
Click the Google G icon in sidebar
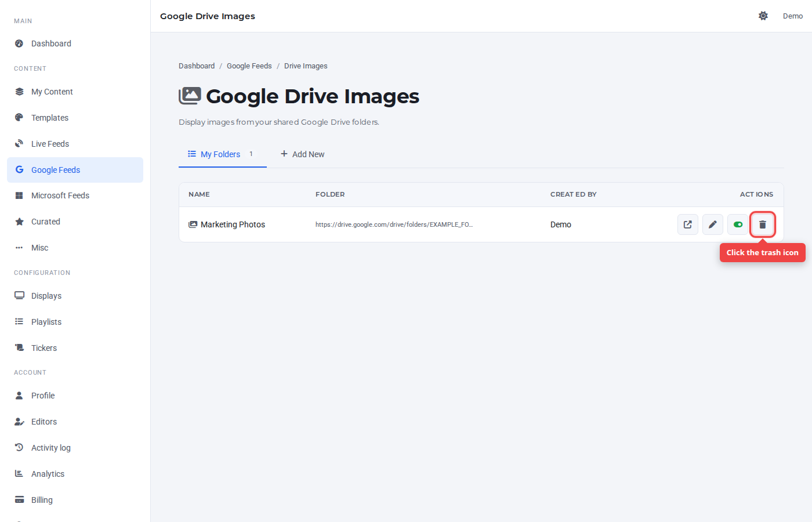pyautogui.click(x=19, y=170)
